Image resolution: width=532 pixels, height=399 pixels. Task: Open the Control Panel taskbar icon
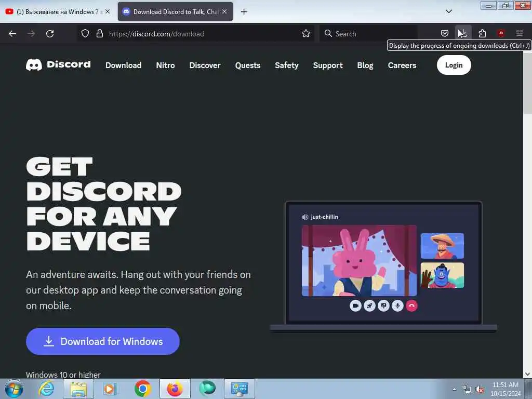tap(239, 389)
